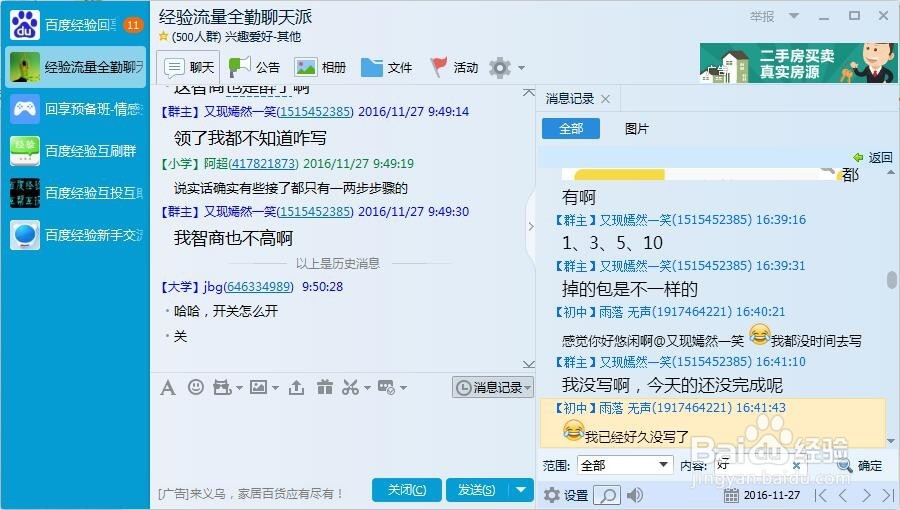Viewport: 900px width, 510px height.
Task: Click the gift box icon
Action: tap(325, 387)
